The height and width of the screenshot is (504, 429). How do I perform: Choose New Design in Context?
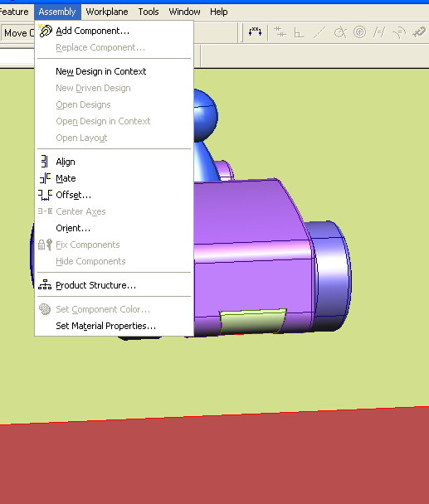click(114, 71)
